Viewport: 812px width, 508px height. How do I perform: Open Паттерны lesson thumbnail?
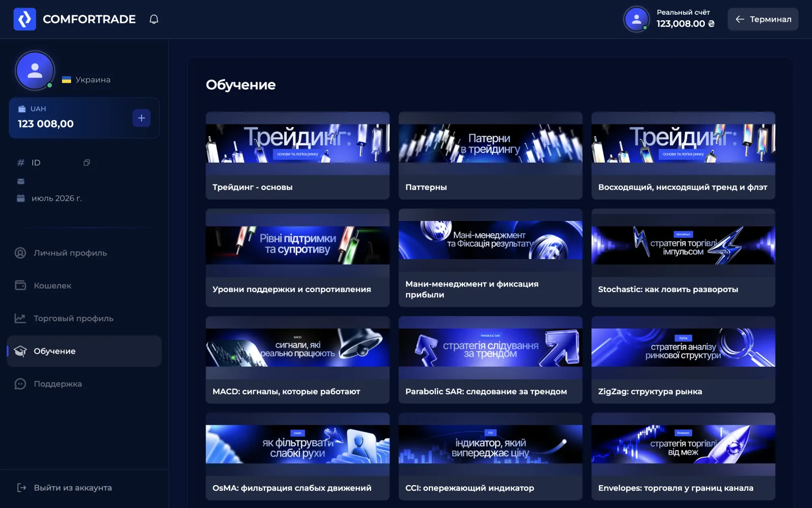(490, 144)
